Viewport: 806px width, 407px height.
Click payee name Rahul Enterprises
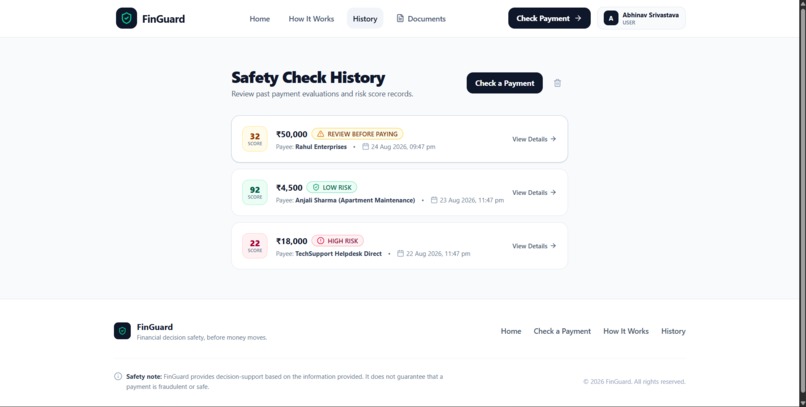click(x=321, y=147)
